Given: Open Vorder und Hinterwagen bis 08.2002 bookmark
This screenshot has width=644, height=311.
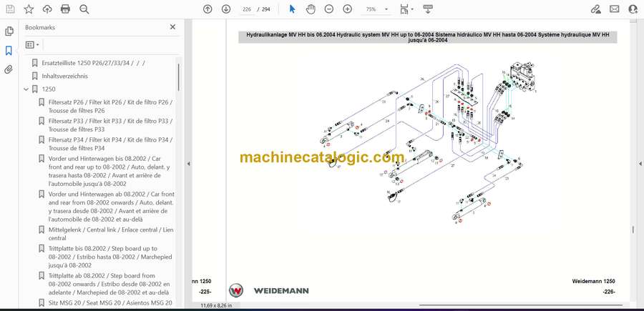Looking at the screenshot, I should [111, 171].
